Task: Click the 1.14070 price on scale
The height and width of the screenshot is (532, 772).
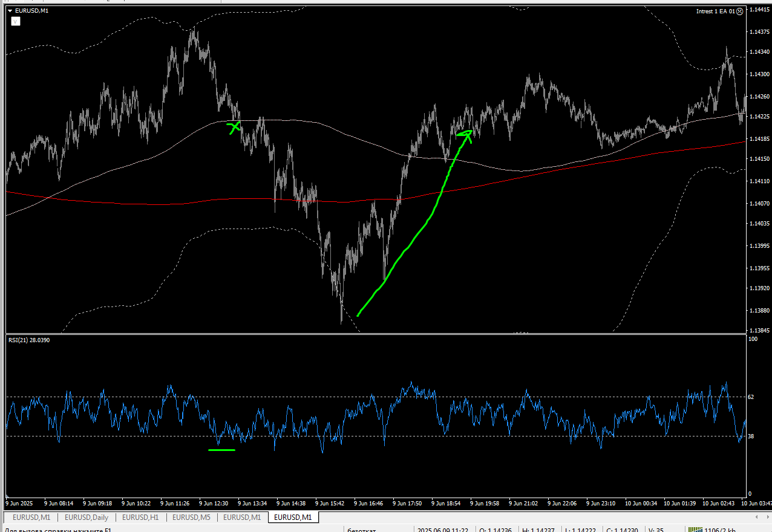Action: click(x=759, y=204)
